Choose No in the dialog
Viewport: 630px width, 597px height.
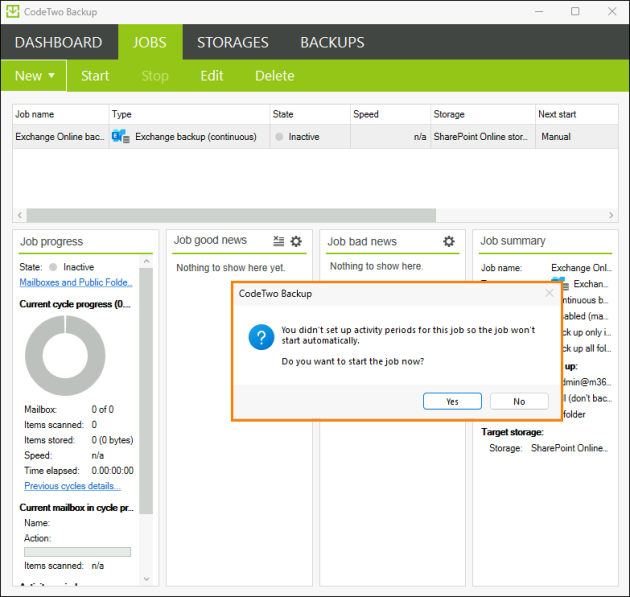click(x=519, y=401)
